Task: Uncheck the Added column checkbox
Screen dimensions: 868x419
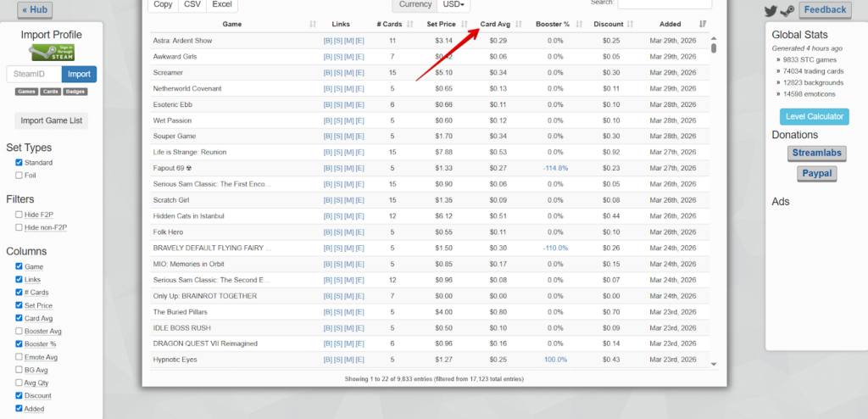Action: coord(19,409)
